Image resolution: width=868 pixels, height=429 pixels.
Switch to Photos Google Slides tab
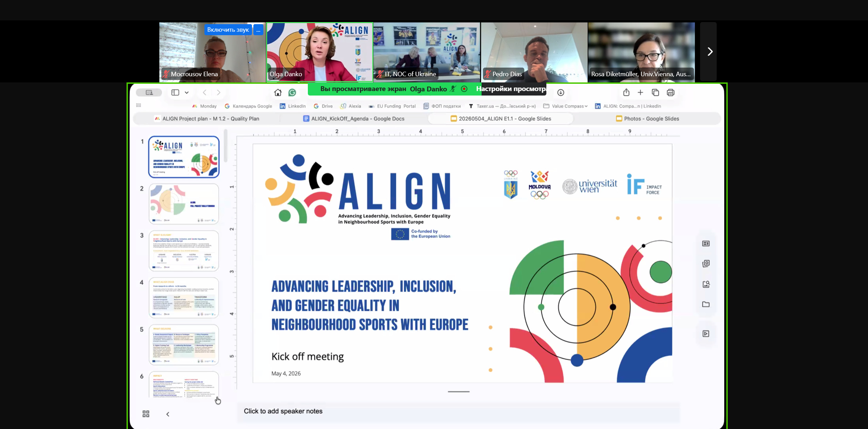coord(647,119)
